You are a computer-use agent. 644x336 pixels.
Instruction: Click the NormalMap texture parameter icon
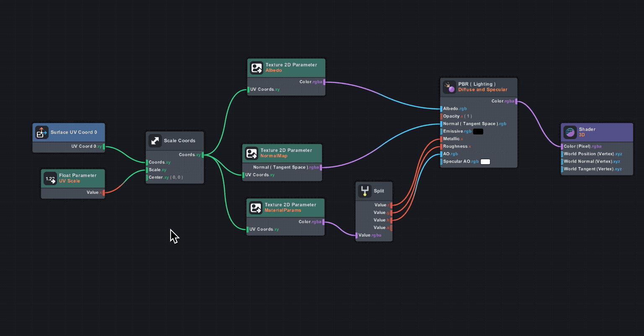pos(252,153)
